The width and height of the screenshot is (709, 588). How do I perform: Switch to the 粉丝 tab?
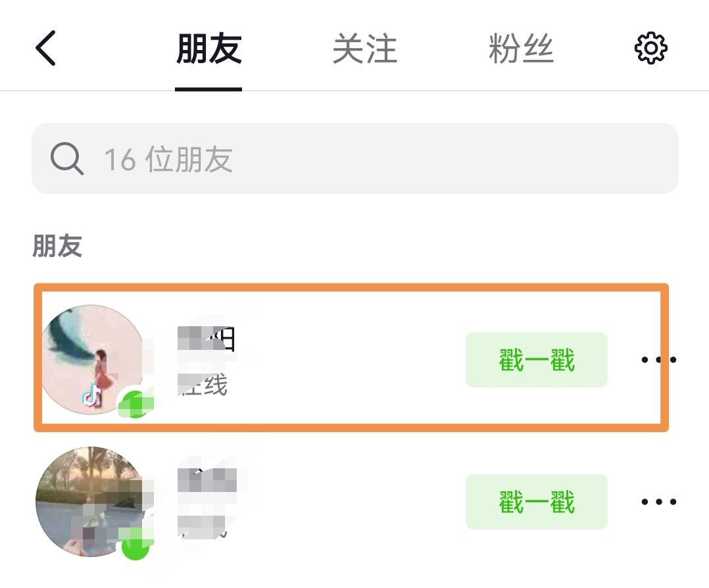click(521, 49)
